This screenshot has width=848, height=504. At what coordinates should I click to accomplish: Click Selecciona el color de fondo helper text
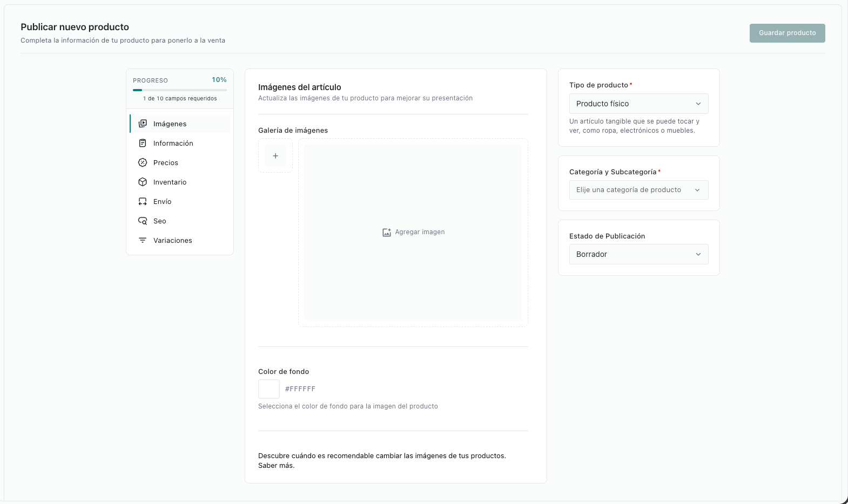pos(348,406)
